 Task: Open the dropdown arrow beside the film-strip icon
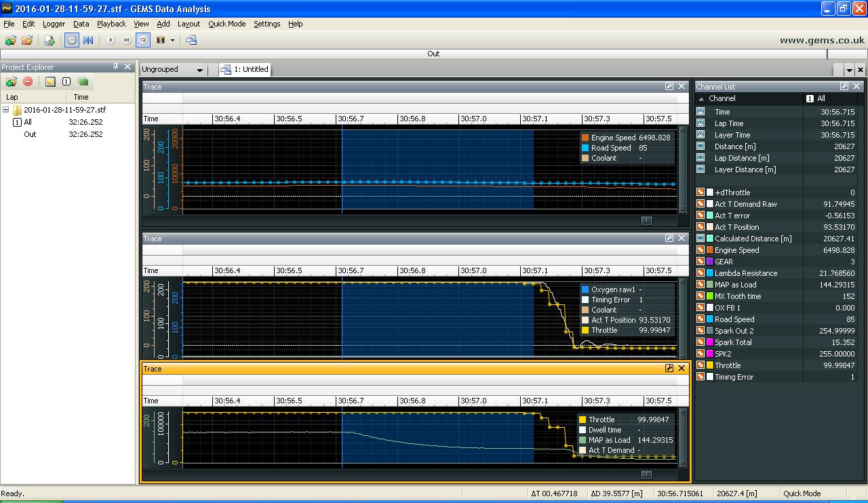pyautogui.click(x=172, y=41)
